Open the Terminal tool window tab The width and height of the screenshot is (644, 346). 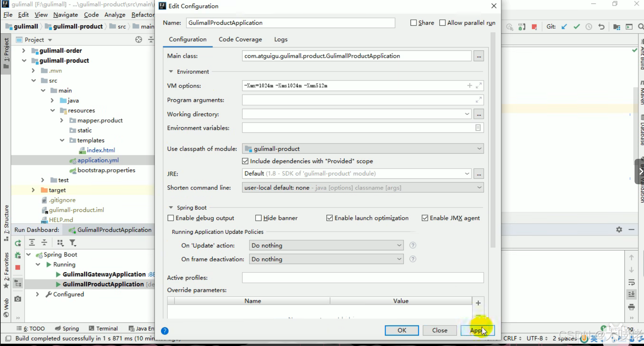click(x=103, y=328)
